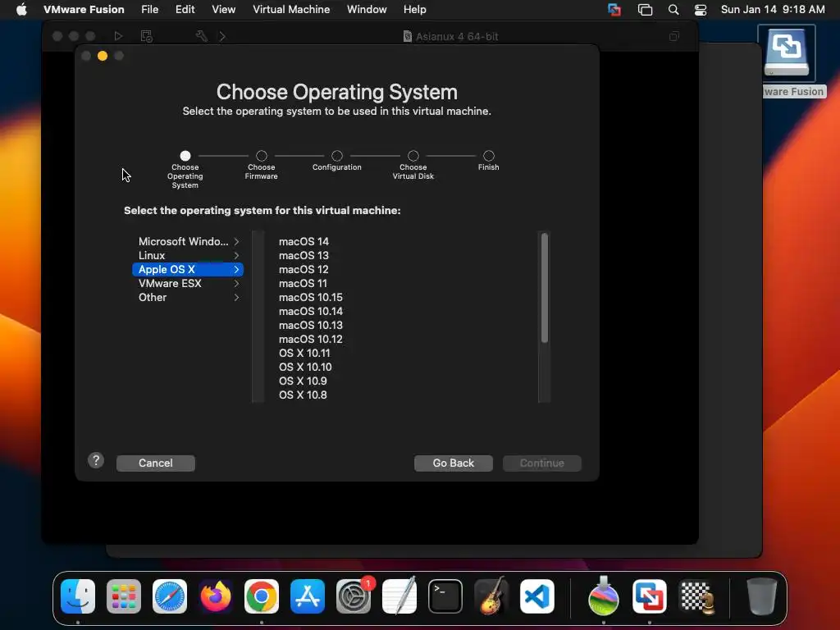This screenshot has width=840, height=630.
Task: Expand the VMware ESX category chevron
Action: (x=236, y=283)
